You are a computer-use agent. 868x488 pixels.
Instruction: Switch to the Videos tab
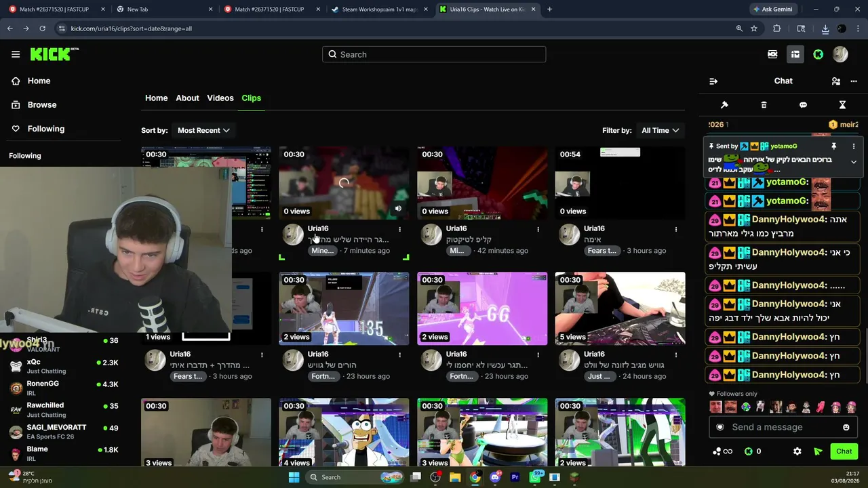pos(220,98)
